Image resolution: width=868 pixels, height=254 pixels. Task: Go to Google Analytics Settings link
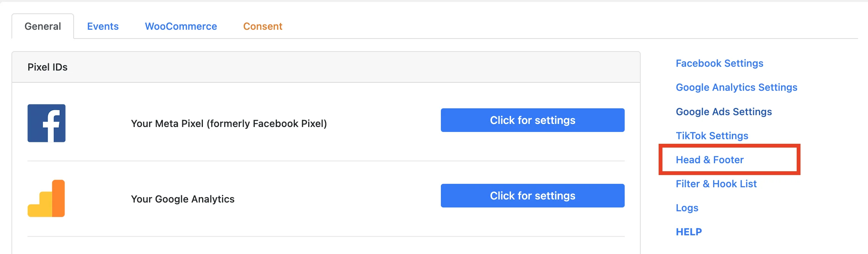point(736,87)
